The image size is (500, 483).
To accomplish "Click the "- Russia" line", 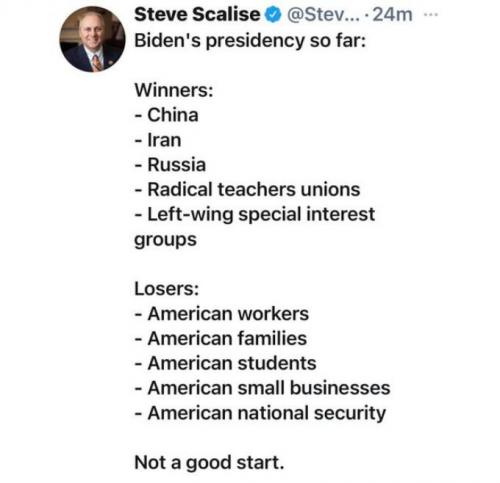I will pos(170,165).
